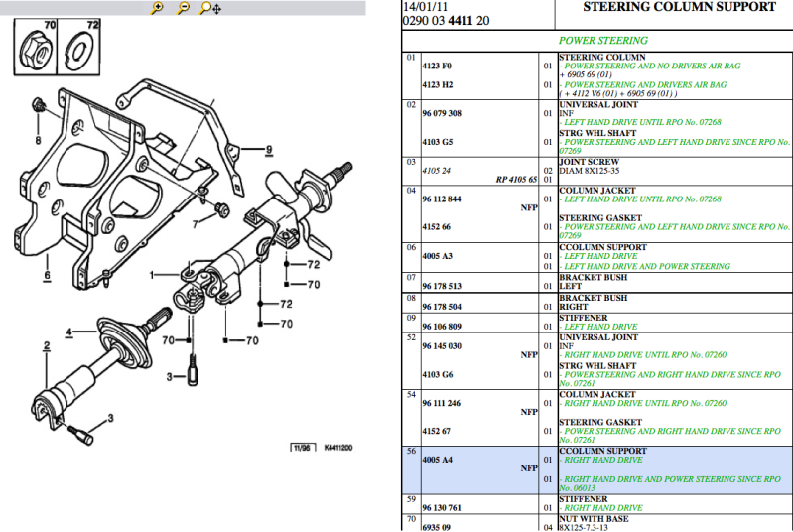The height and width of the screenshot is (532, 793).
Task: Click callout number 8 on the bracket
Action: click(x=38, y=140)
